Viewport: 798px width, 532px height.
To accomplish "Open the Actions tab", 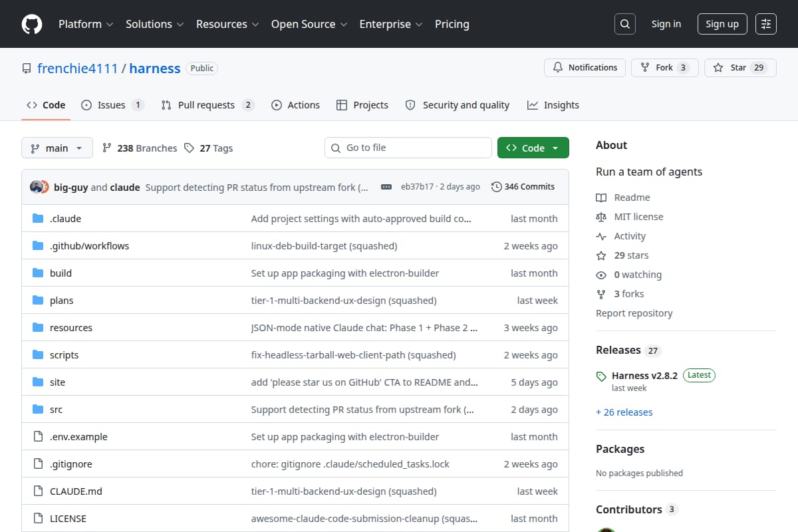I will click(295, 105).
